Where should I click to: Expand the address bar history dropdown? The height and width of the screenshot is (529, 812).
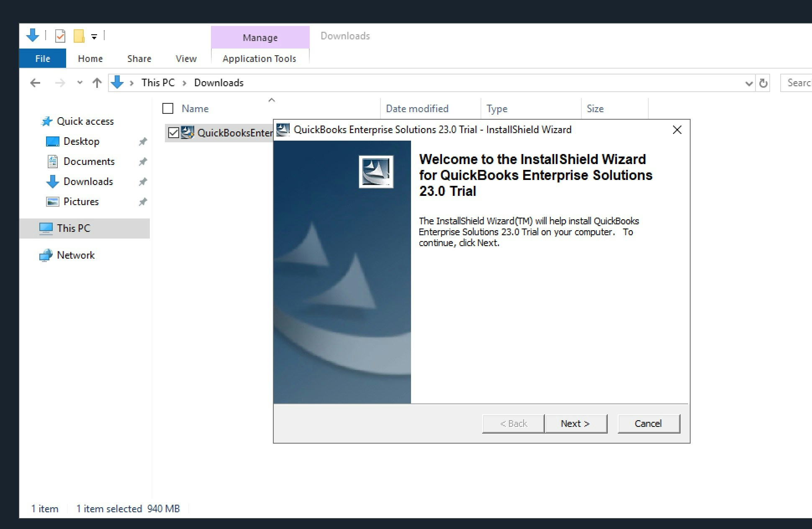749,83
